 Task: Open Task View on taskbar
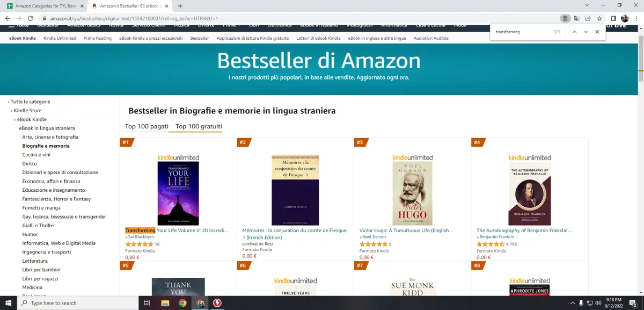coord(147,303)
